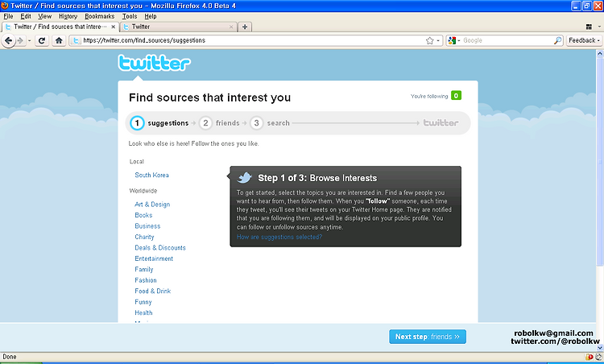Open the View menu
This screenshot has width=604, height=364.
pos(44,16)
